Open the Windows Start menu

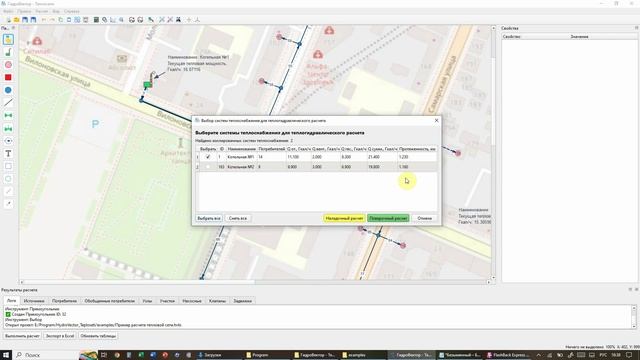pos(6,355)
